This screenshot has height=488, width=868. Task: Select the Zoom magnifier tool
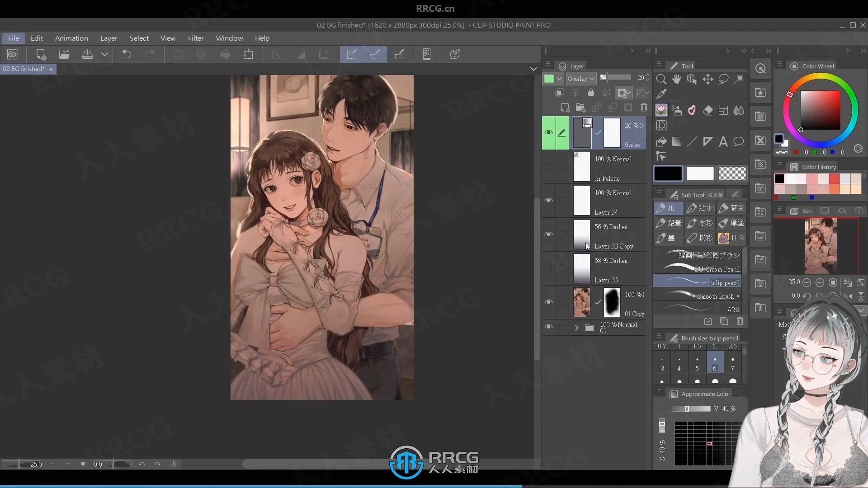[x=661, y=79]
